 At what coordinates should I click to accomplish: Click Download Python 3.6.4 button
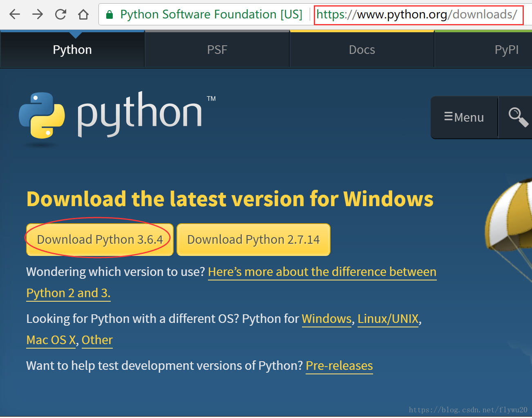100,240
